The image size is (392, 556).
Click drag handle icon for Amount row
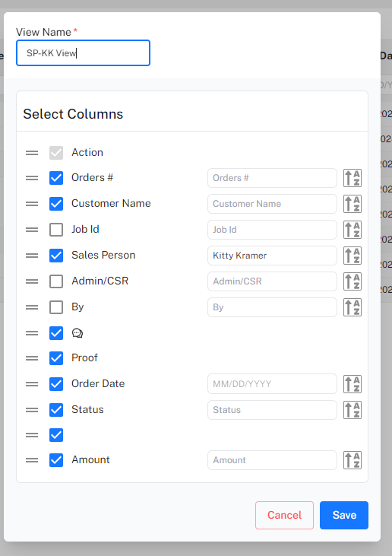tap(32, 460)
